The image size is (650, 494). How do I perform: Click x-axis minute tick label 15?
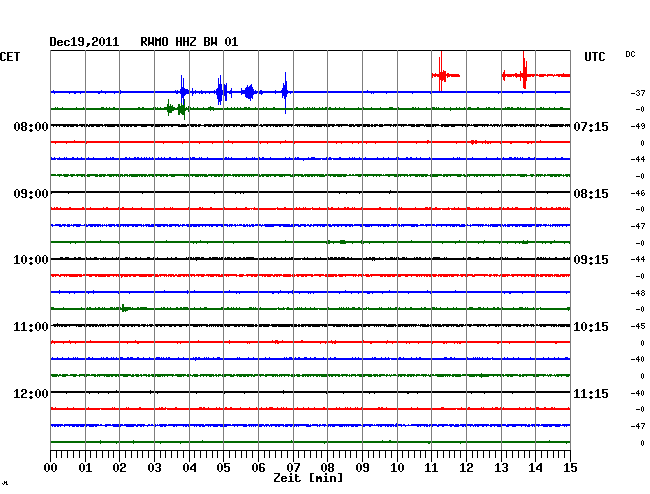tap(570, 467)
